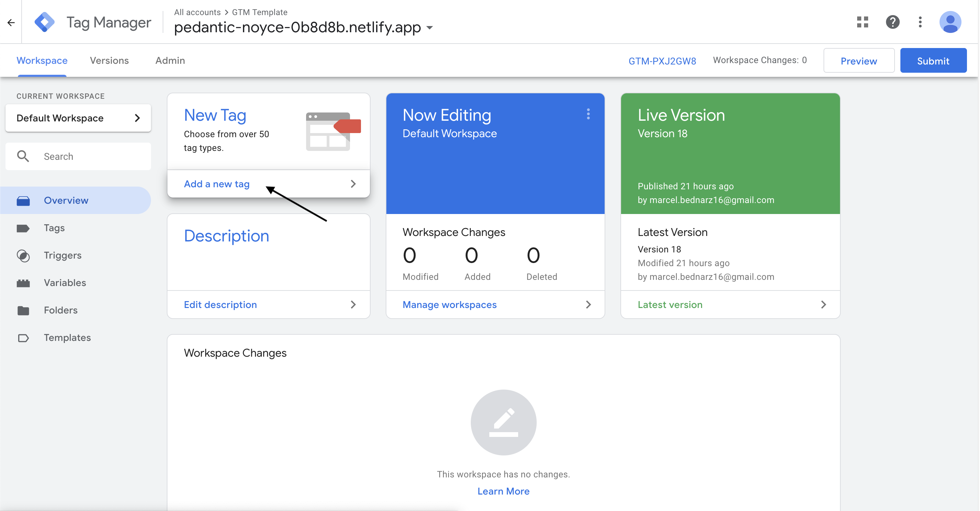Click the Search input field
Image resolution: width=980 pixels, height=511 pixels.
click(78, 156)
